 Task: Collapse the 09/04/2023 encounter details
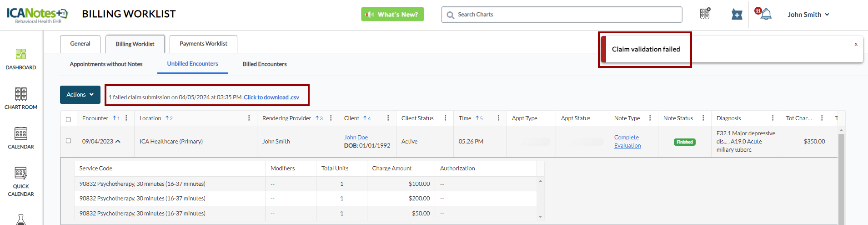click(118, 141)
